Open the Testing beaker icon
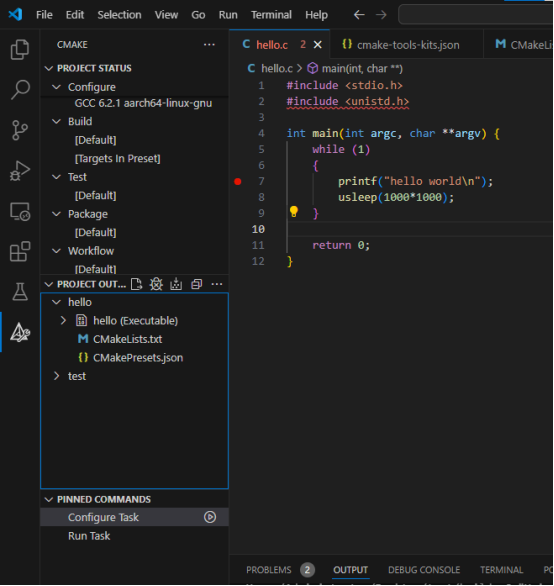 [x=20, y=292]
